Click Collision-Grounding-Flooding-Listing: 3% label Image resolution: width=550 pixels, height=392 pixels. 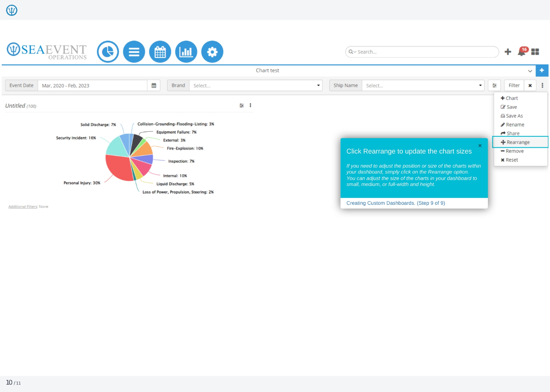click(176, 124)
